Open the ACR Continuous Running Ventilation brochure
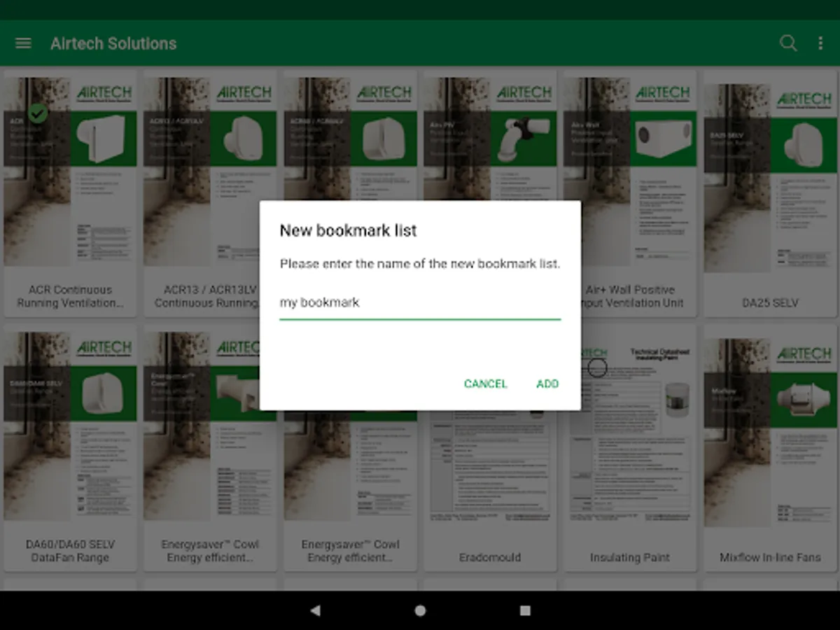The image size is (840, 630). pyautogui.click(x=70, y=194)
